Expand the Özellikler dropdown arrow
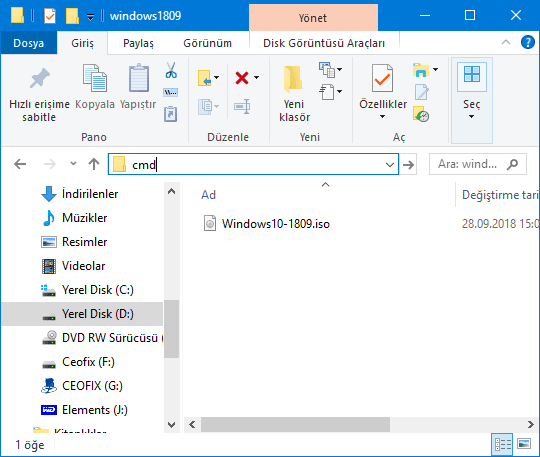The width and height of the screenshot is (540, 457). point(382,117)
